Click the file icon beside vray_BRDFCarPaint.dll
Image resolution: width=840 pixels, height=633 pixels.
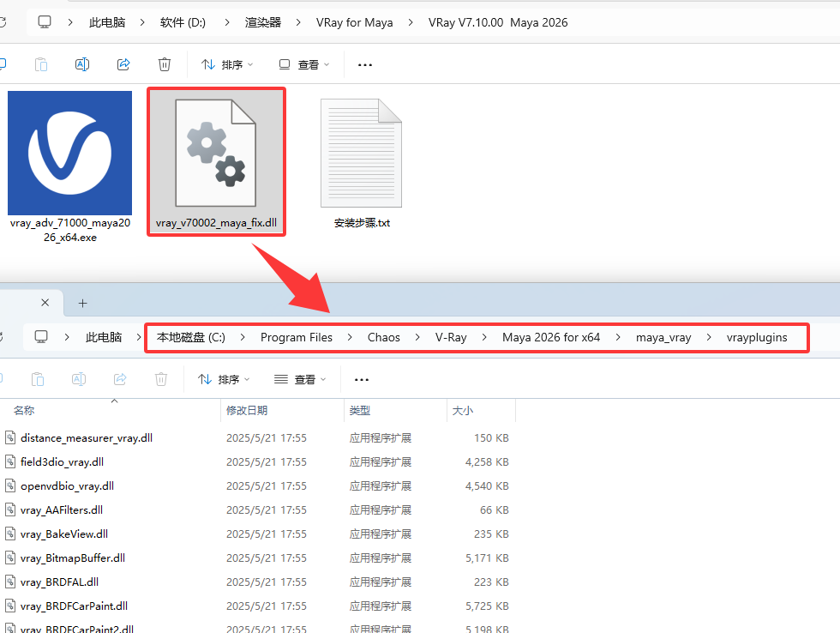[x=10, y=606]
